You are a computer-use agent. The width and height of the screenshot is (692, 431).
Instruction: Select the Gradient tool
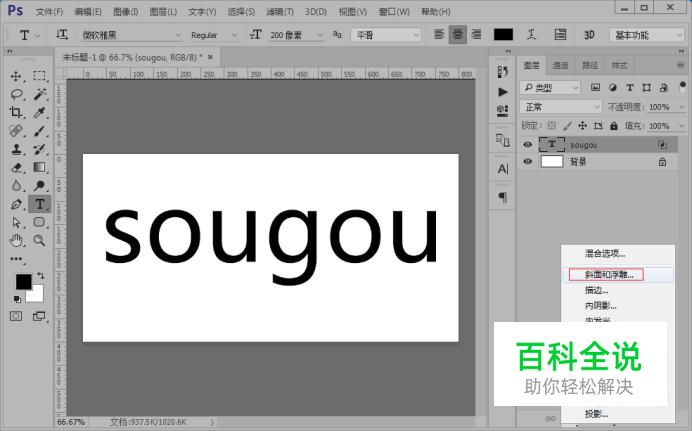[x=39, y=167]
